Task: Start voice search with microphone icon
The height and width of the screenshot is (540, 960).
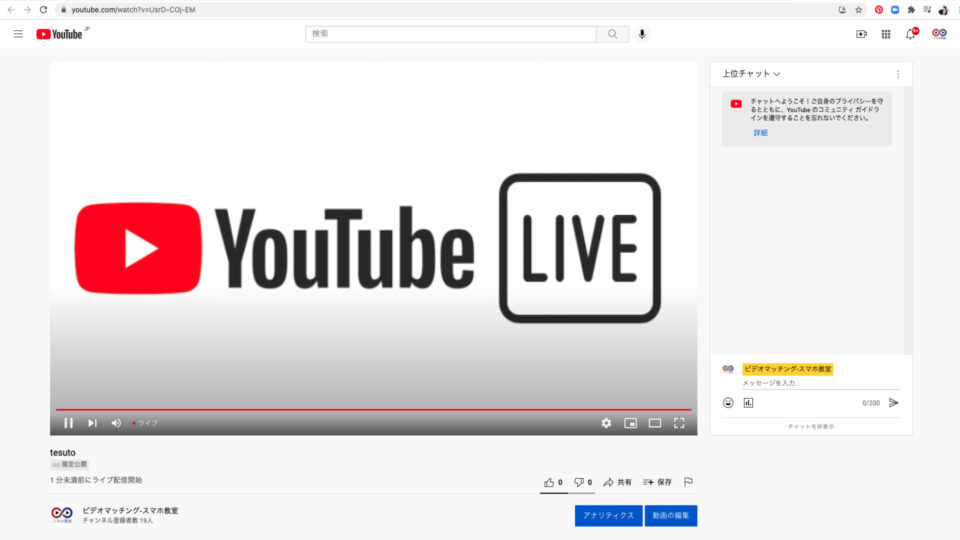Action: pos(642,34)
